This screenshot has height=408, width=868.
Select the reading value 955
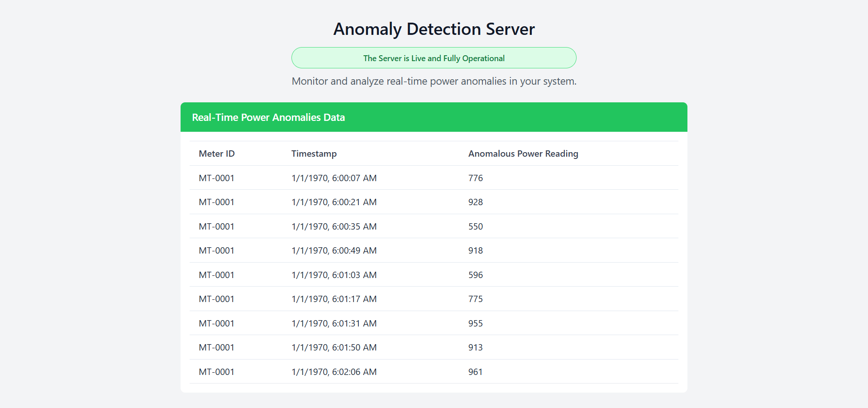[476, 323]
